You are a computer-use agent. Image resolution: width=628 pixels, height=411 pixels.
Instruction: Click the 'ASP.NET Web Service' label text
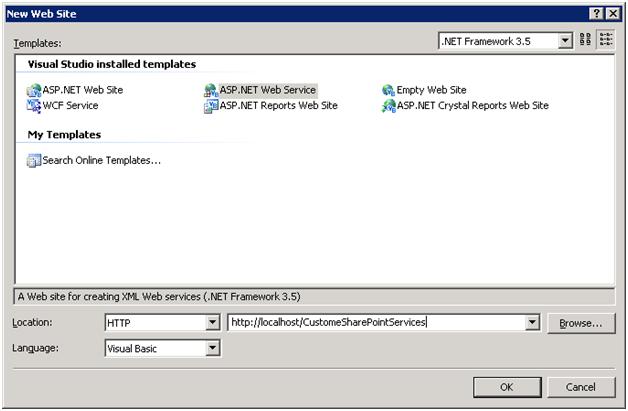pos(268,90)
